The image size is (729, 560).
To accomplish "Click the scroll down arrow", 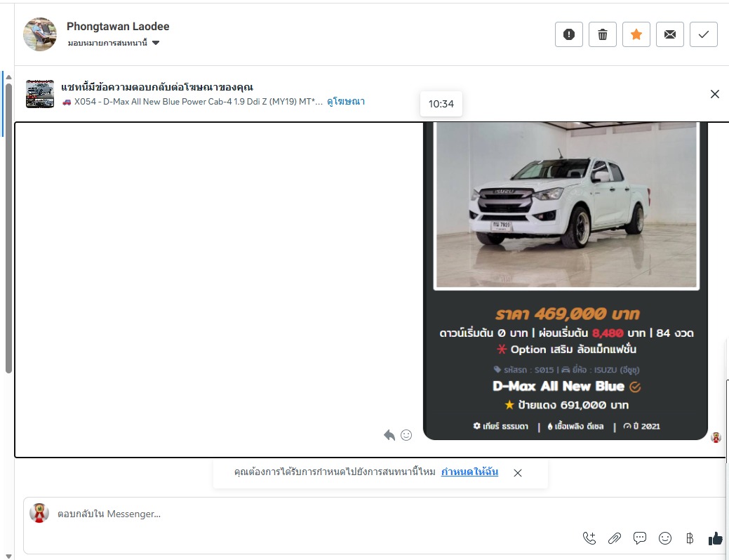I will pos(8,556).
